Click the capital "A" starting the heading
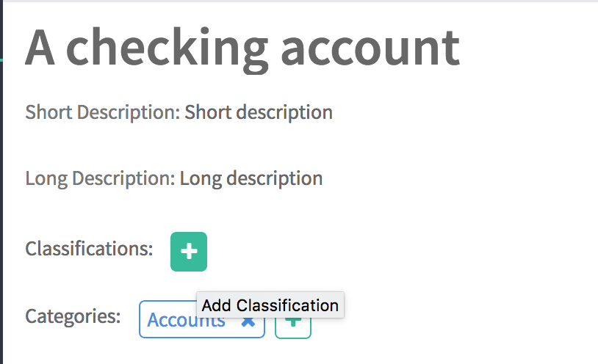 [40, 47]
